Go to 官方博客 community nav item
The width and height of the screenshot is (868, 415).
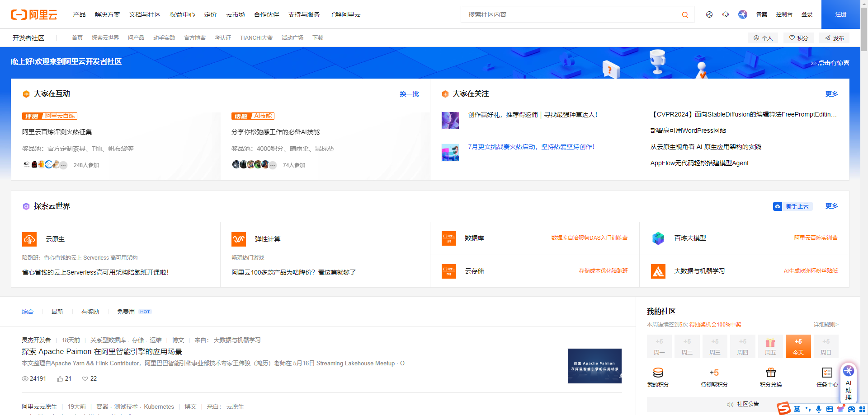point(195,38)
